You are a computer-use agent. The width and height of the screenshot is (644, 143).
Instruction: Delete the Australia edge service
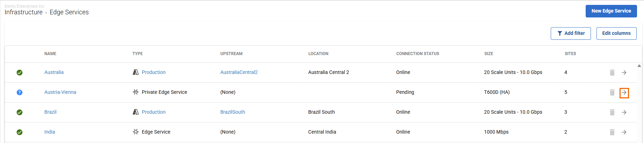pyautogui.click(x=612, y=73)
